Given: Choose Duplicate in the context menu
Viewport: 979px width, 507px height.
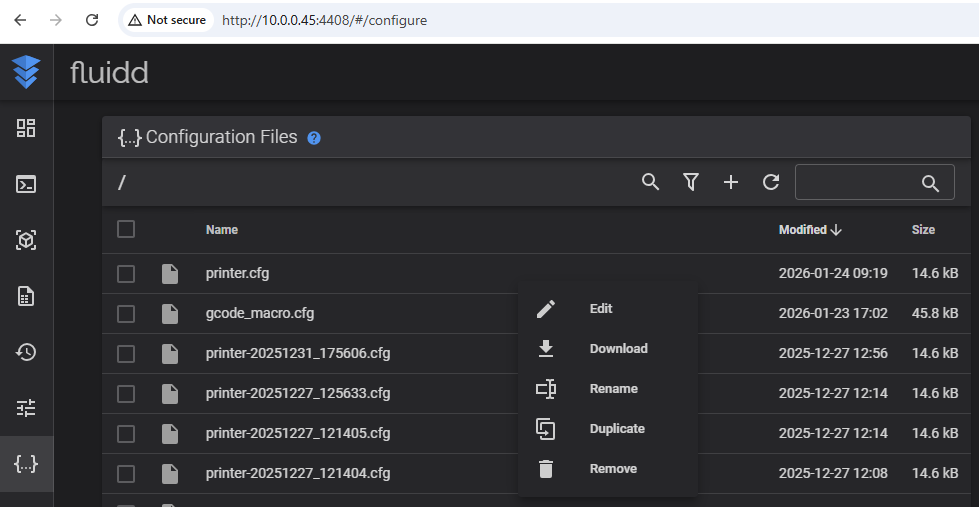Looking at the screenshot, I should [616, 429].
